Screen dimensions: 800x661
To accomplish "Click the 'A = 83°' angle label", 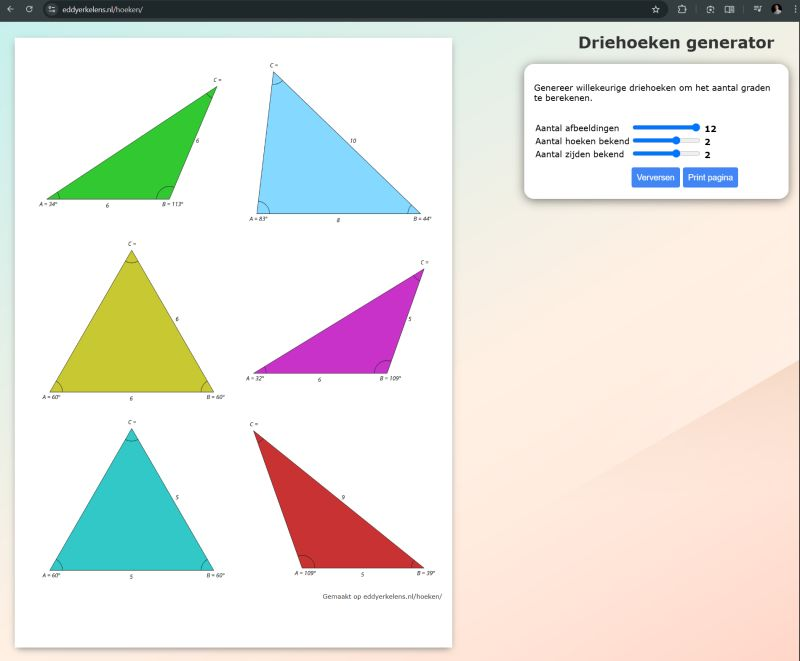I will coord(258,219).
